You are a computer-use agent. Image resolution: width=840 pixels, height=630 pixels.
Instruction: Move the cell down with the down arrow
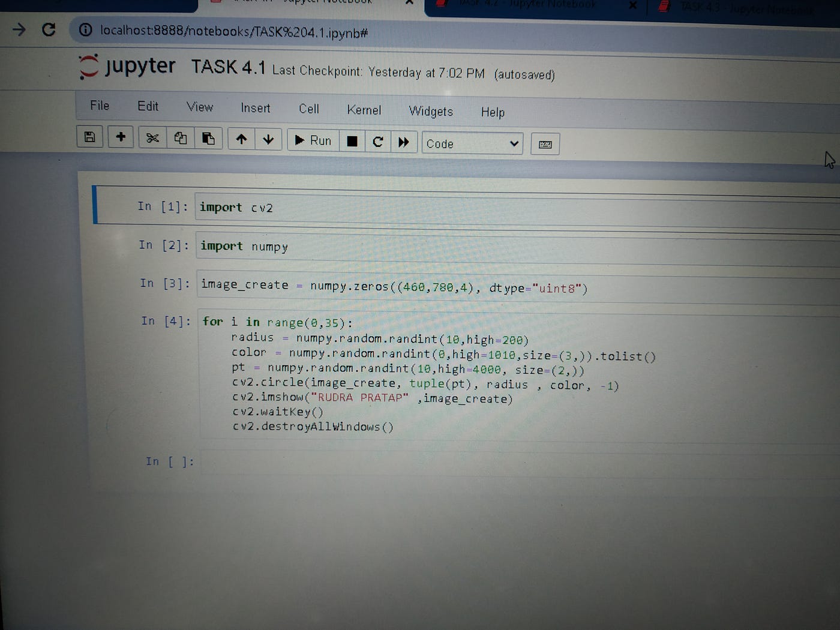(268, 139)
